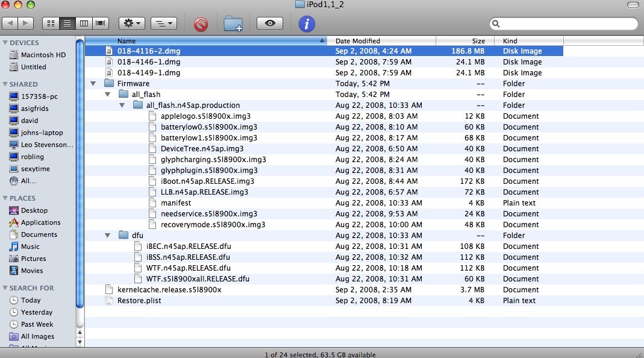Sort by Kind column header

coord(528,41)
